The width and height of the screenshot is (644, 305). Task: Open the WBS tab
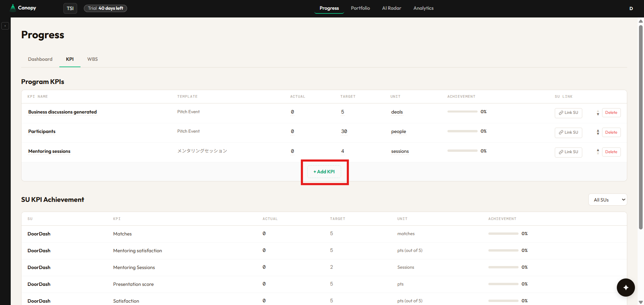(93, 59)
